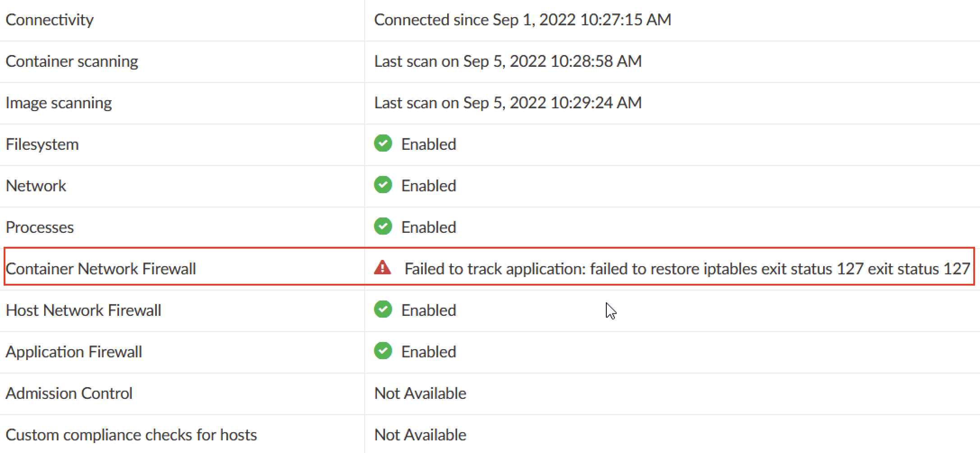Select the Connectivity row label
Screen dimensions: 980x453
tap(50, 20)
